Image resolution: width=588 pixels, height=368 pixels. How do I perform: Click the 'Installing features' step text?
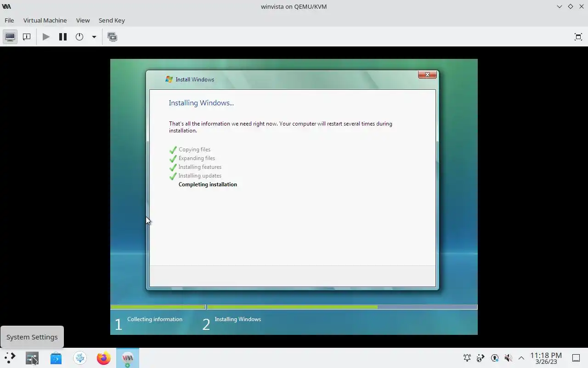point(200,167)
